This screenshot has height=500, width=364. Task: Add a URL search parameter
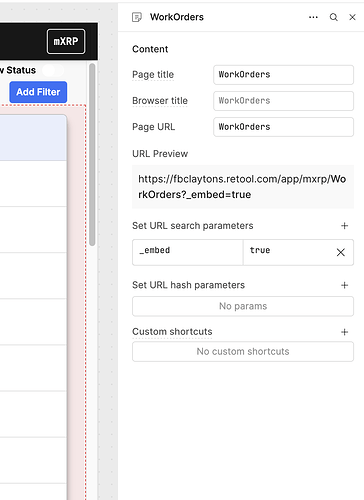(345, 226)
